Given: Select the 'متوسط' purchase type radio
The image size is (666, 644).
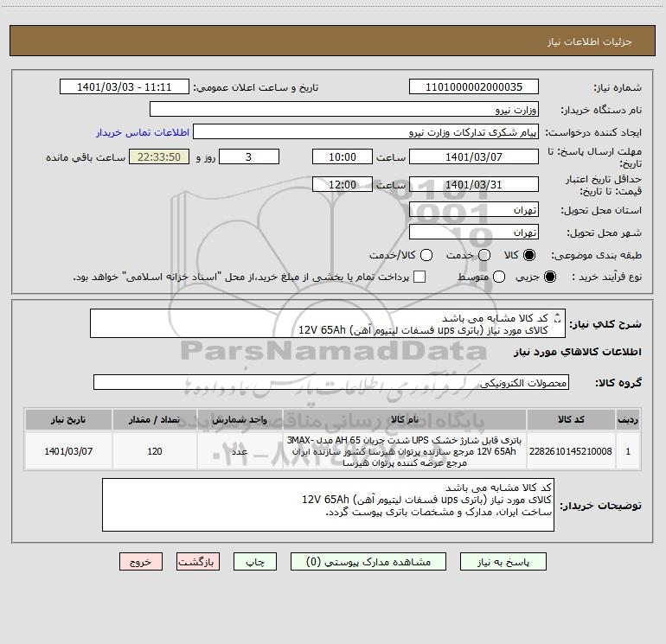Looking at the screenshot, I should [499, 277].
